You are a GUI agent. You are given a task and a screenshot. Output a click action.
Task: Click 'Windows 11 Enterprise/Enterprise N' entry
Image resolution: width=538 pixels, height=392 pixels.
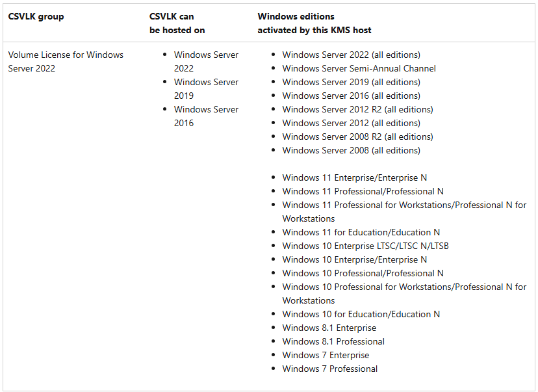pos(354,178)
